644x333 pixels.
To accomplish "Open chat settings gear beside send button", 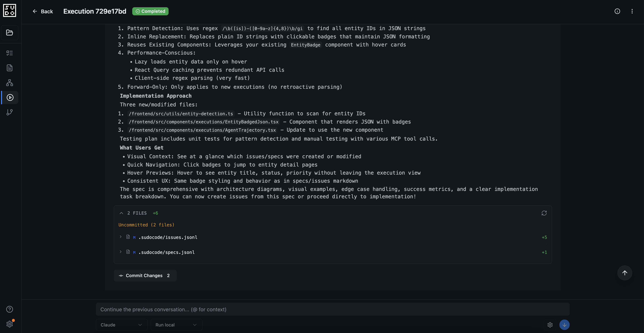I will 550,324.
